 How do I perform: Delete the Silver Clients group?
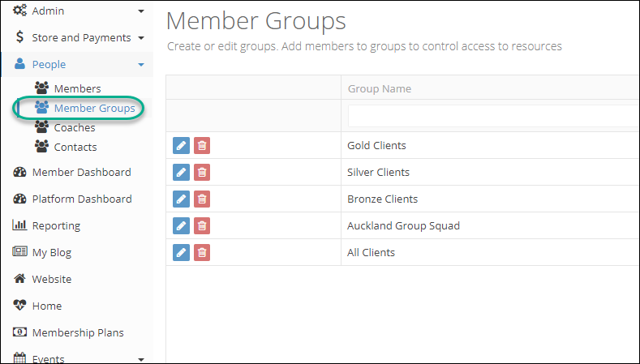point(202,172)
